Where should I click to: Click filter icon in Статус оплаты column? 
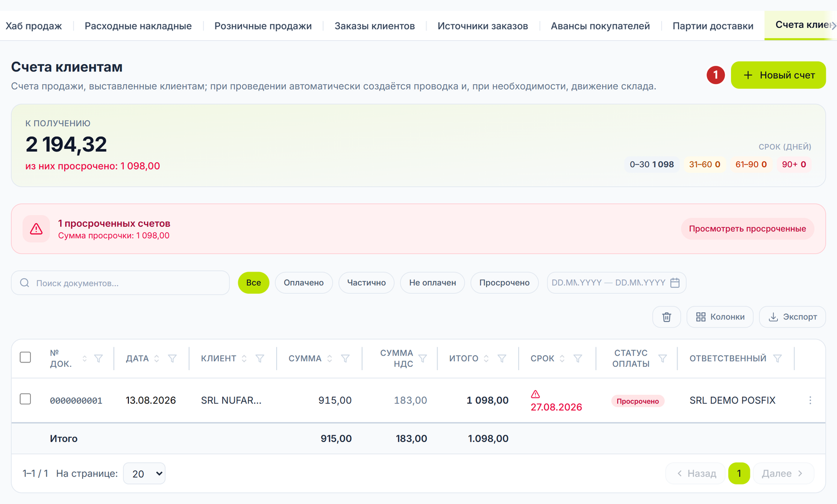click(662, 358)
